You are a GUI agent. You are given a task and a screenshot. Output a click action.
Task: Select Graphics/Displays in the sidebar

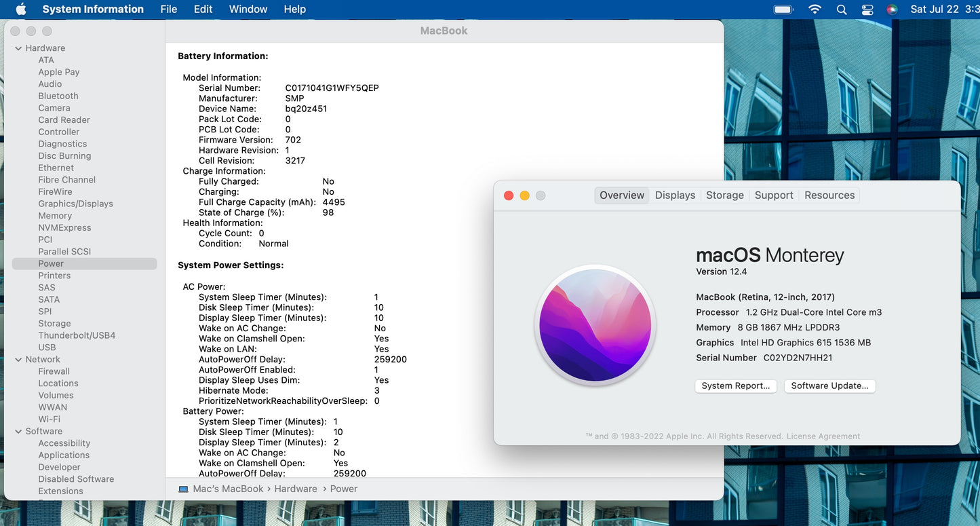pos(75,204)
